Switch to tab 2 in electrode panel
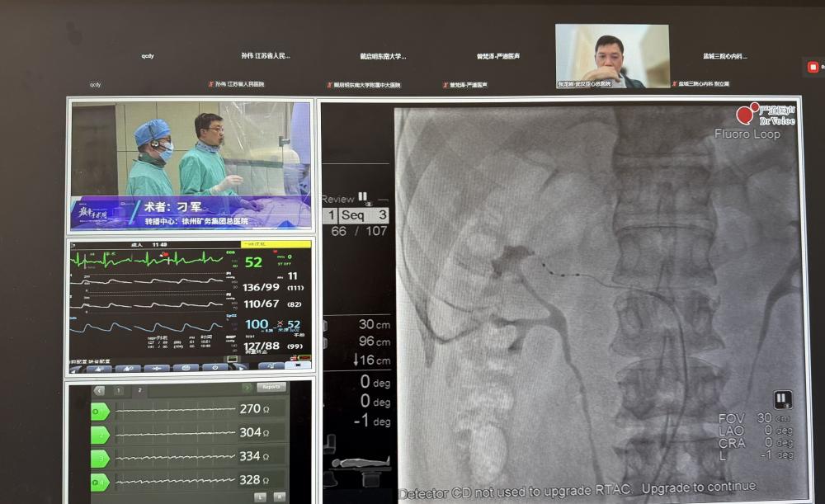825x504 pixels. pyautogui.click(x=139, y=389)
